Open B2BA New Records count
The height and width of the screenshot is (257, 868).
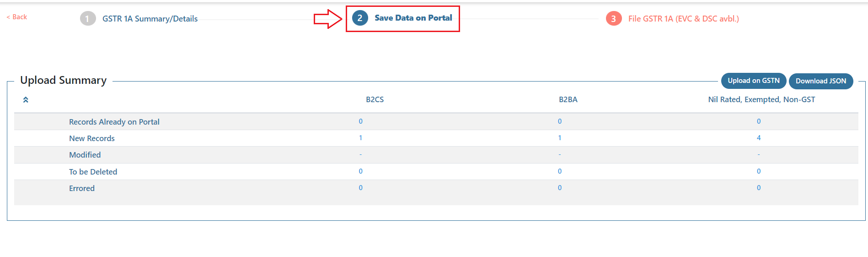point(559,138)
